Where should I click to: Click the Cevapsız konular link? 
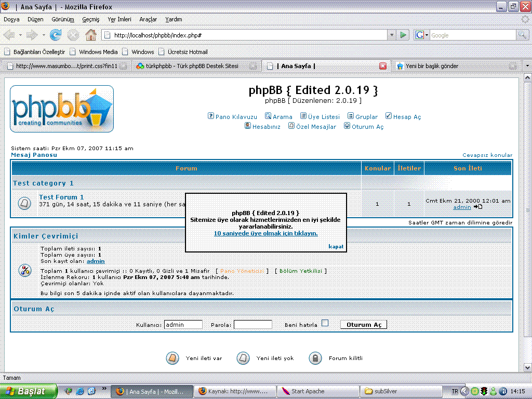tap(487, 155)
